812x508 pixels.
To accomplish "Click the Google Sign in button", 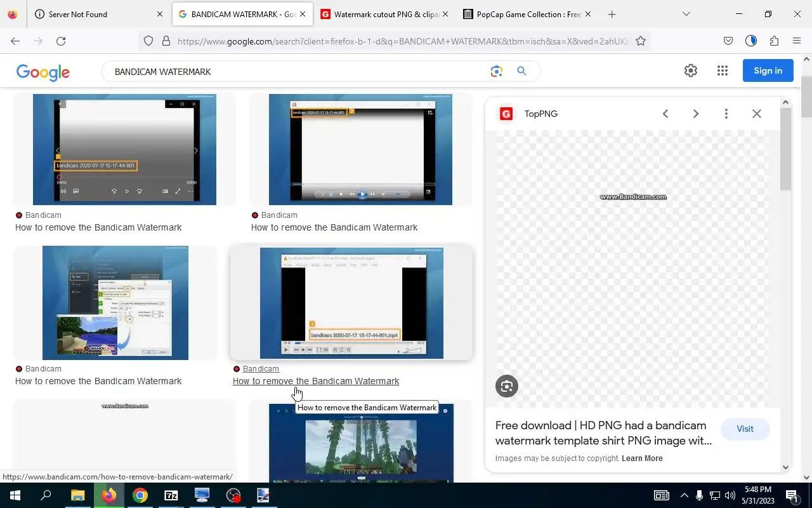I will click(768, 70).
